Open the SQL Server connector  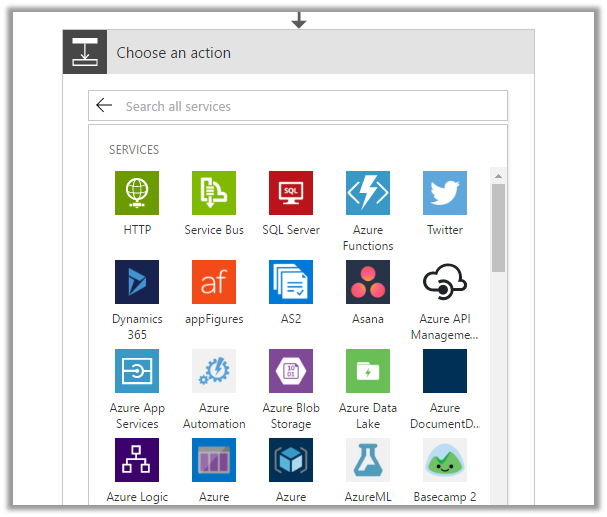point(291,193)
